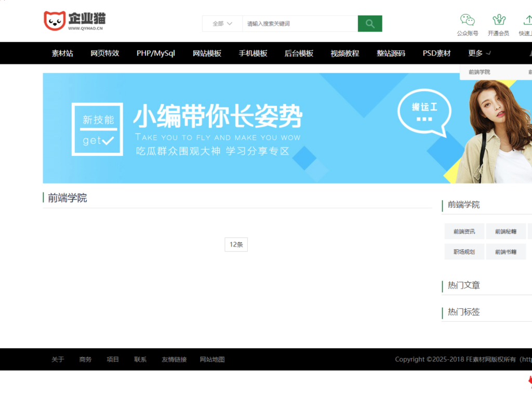Click the green search magnifier button

click(x=369, y=23)
